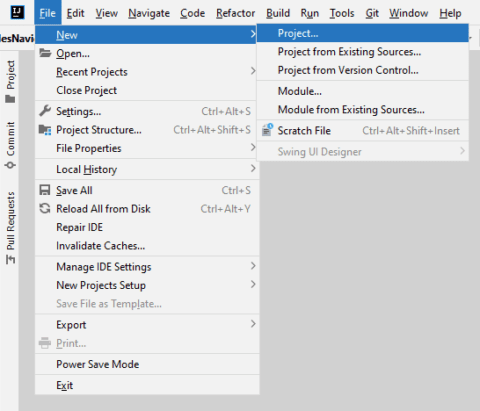Expand the Local History submenu
Image resolution: width=480 pixels, height=411 pixels.
tap(147, 169)
